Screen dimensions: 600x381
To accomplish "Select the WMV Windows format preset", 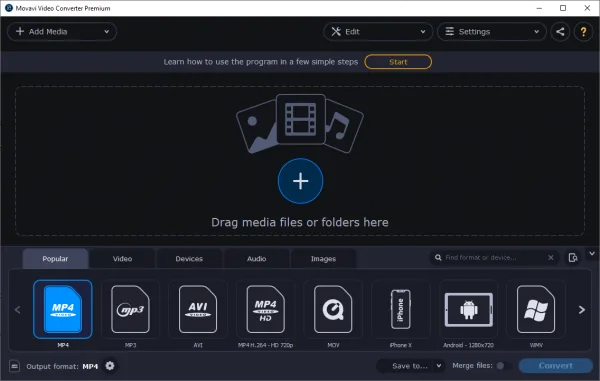I will tap(536, 309).
